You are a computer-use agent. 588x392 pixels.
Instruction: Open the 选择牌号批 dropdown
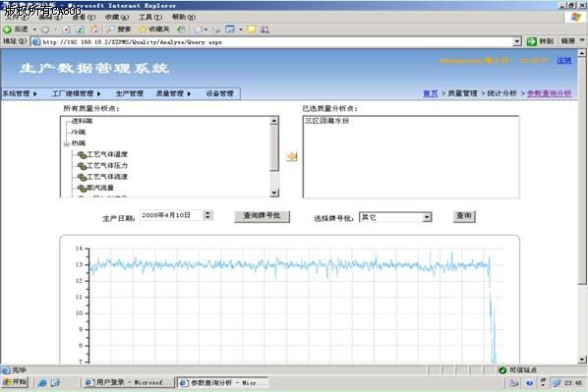click(x=427, y=217)
